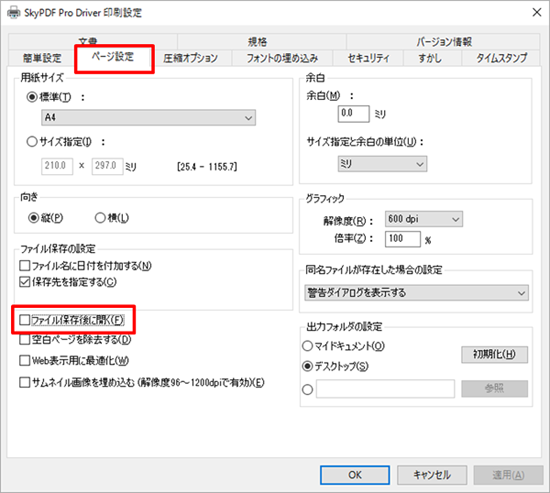Switch to the セキュリティ tab
Viewport: 550px width, 493px height.
[x=368, y=58]
